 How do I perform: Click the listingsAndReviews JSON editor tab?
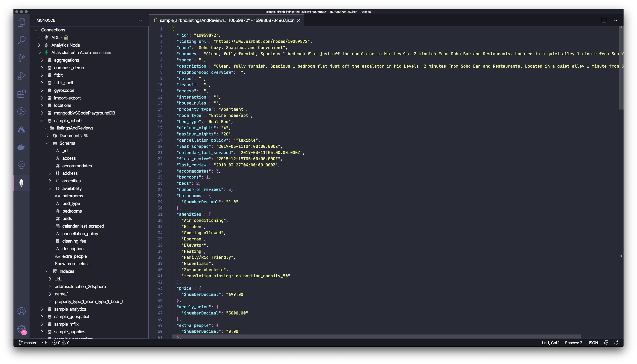[226, 20]
